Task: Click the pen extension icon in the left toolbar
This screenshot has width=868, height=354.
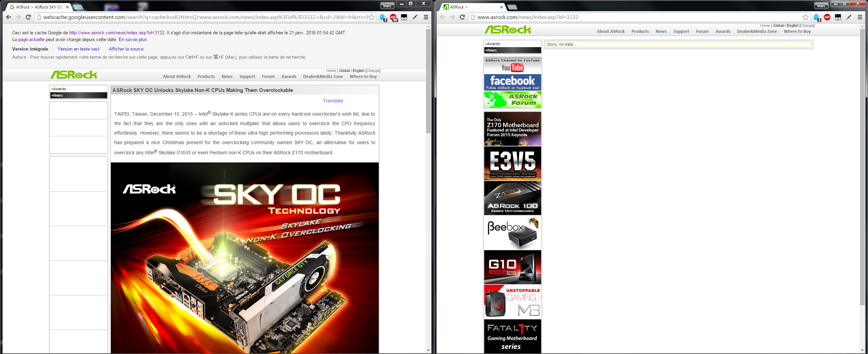Action: click(415, 17)
